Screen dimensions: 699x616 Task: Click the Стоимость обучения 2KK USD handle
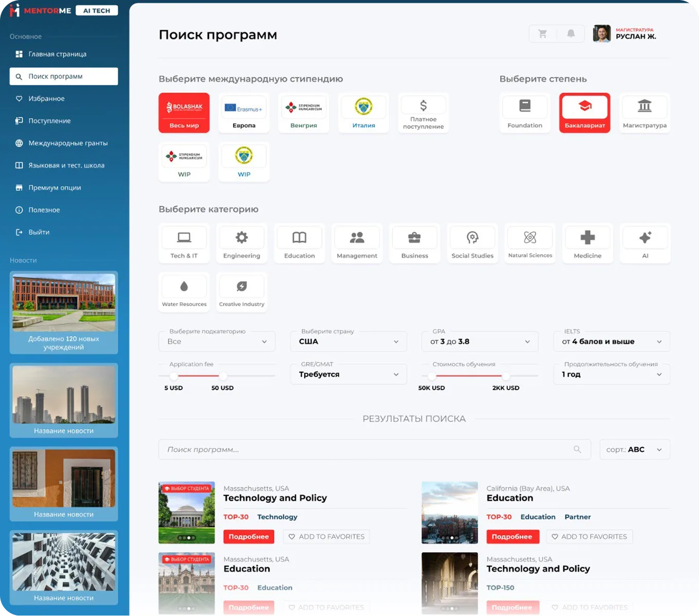click(506, 376)
